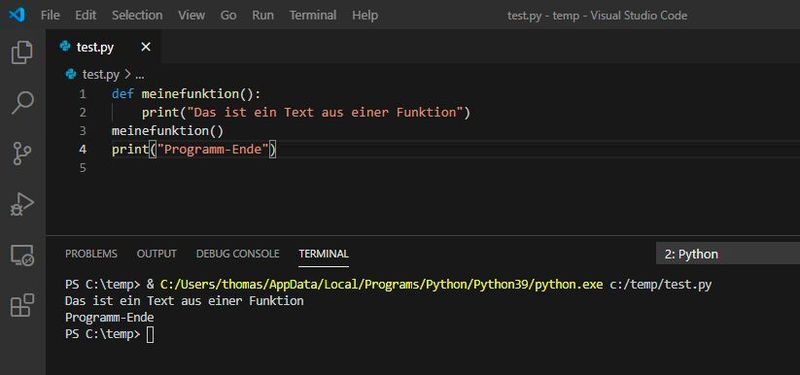Viewport: 800px width, 375px height.
Task: Open the terminal selector dropdown '2: Python'
Action: pyautogui.click(x=728, y=254)
